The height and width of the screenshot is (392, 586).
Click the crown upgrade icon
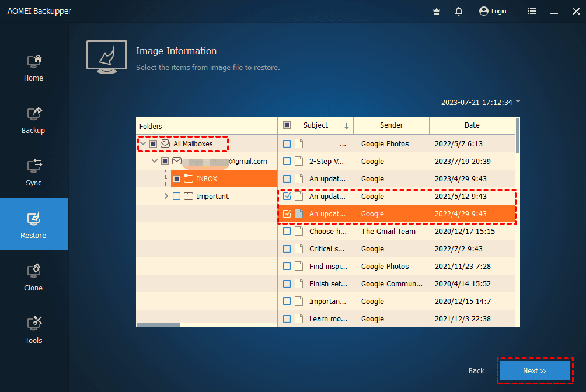point(437,11)
